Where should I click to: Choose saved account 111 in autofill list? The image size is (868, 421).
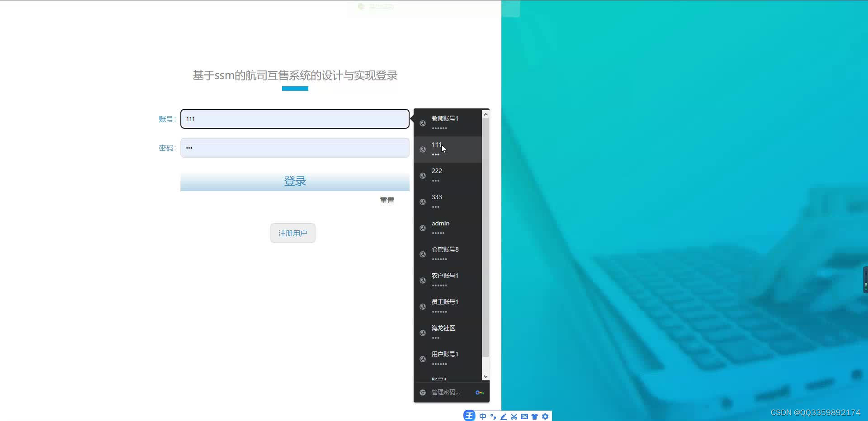[448, 149]
